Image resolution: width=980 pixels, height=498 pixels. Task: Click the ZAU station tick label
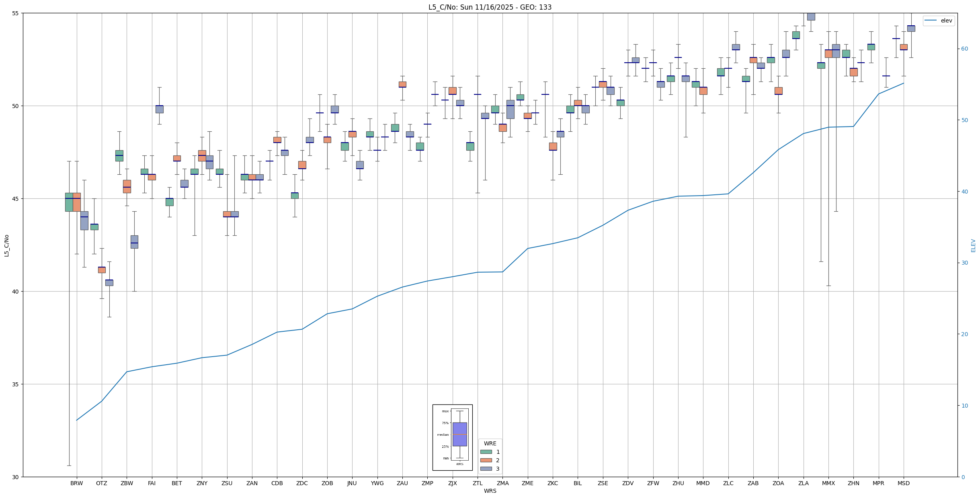click(402, 483)
